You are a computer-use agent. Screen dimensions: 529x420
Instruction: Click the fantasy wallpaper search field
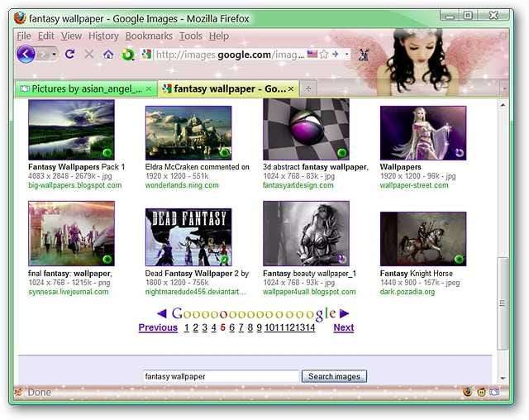pos(222,376)
